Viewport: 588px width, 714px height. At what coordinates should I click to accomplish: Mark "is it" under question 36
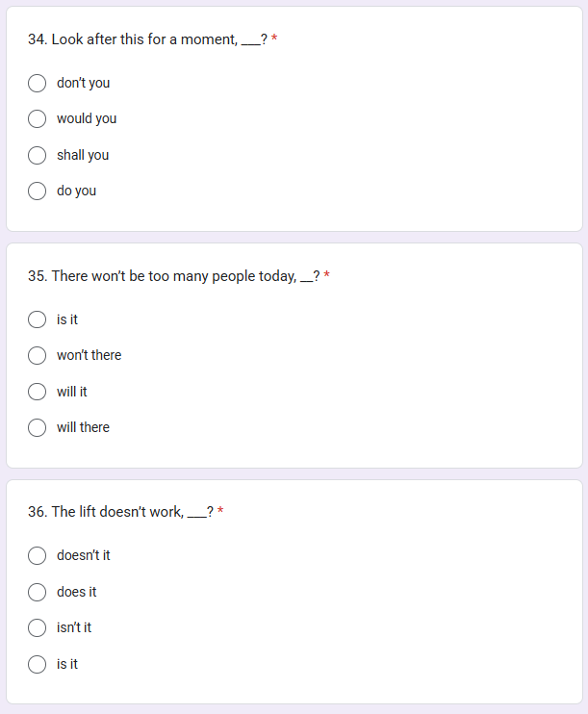[x=37, y=664]
